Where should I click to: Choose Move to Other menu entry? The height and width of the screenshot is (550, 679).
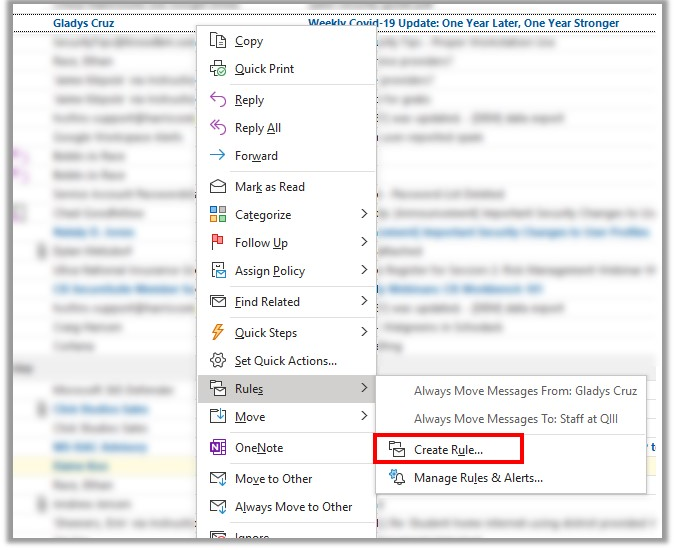(287, 479)
